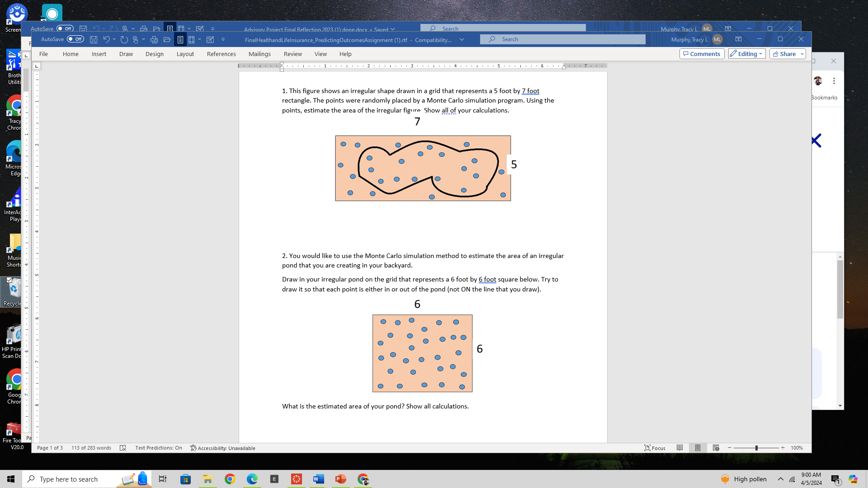Enable Focus mode in the status bar
This screenshot has height=488, width=868.
pyautogui.click(x=655, y=448)
